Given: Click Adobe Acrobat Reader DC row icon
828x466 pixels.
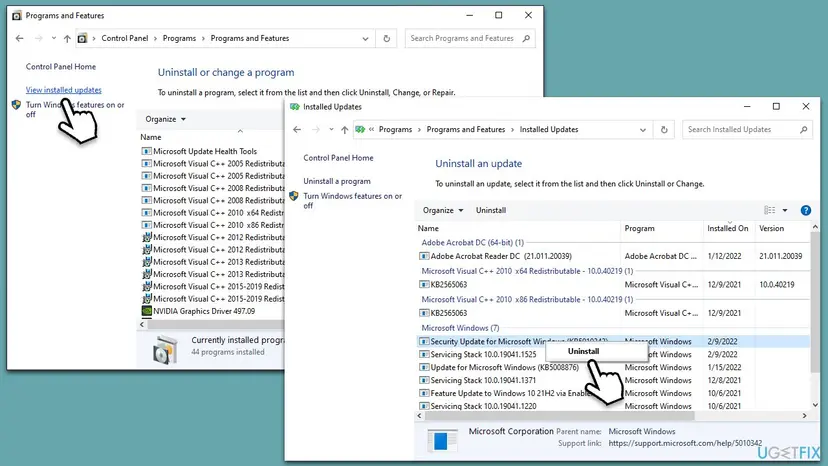Looking at the screenshot, I should [x=424, y=256].
